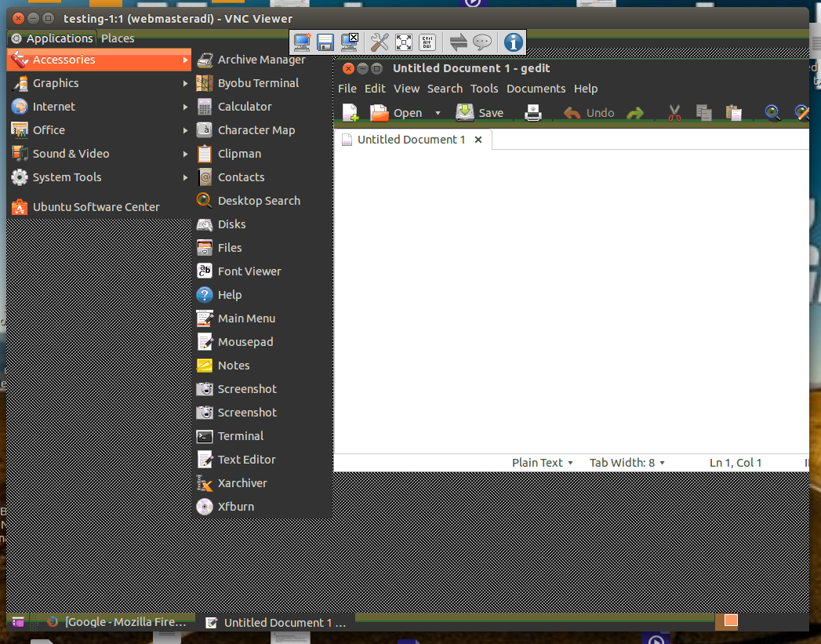Click the Paste clipboard icon
Image resolution: width=821 pixels, height=644 pixels.
click(733, 113)
